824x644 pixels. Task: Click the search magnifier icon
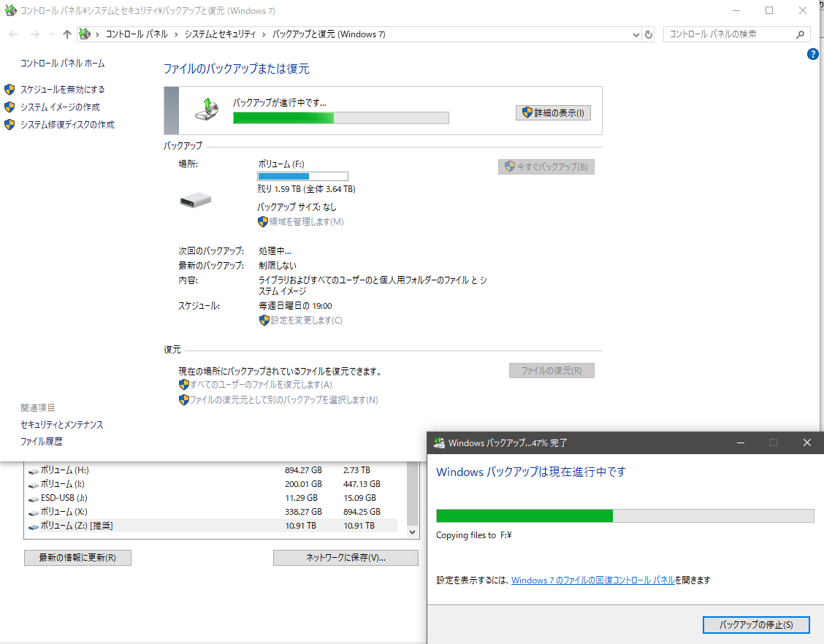800,34
